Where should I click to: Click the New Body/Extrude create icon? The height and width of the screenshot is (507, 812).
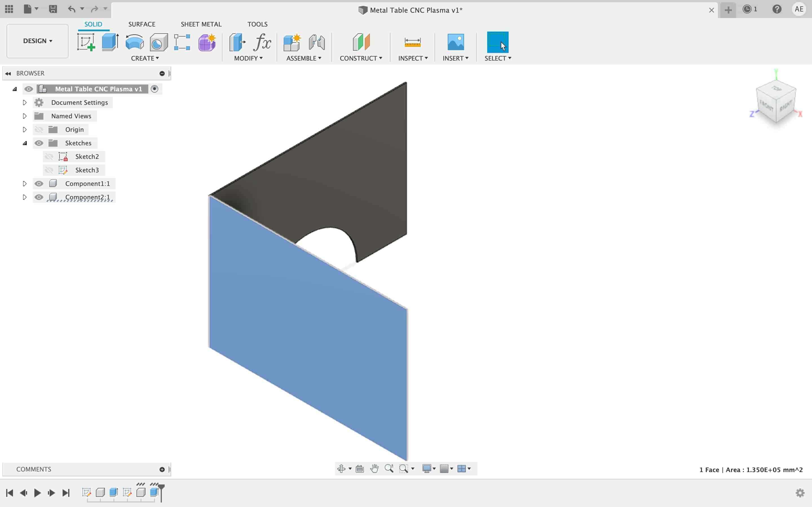click(111, 41)
